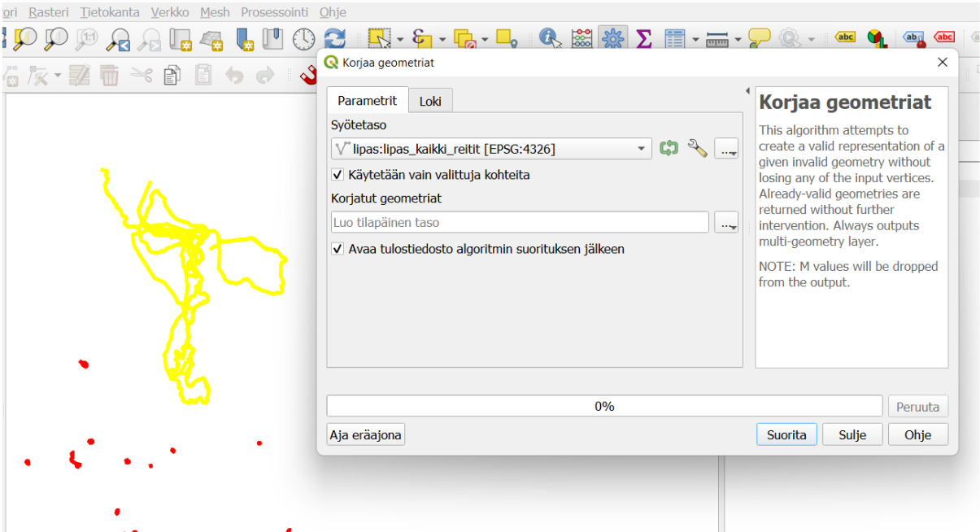Open Attribute Table dropdown arrow
Screen dimensions: 980x532
[x=695, y=39]
